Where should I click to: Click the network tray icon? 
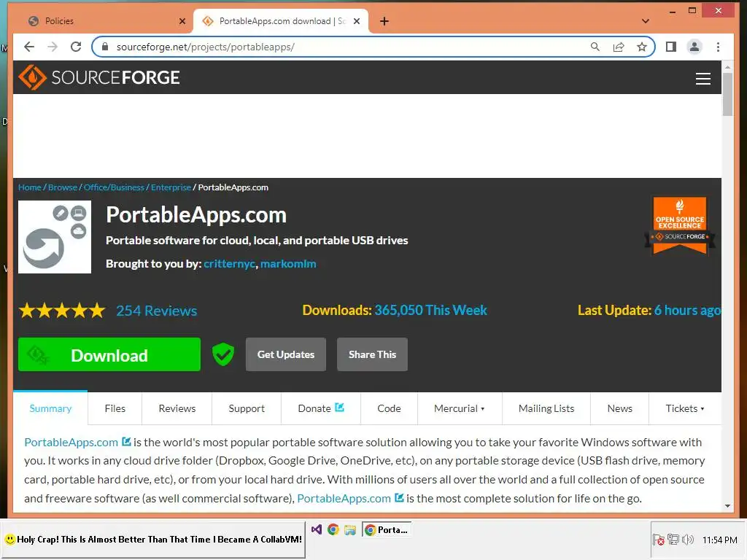[x=673, y=540]
